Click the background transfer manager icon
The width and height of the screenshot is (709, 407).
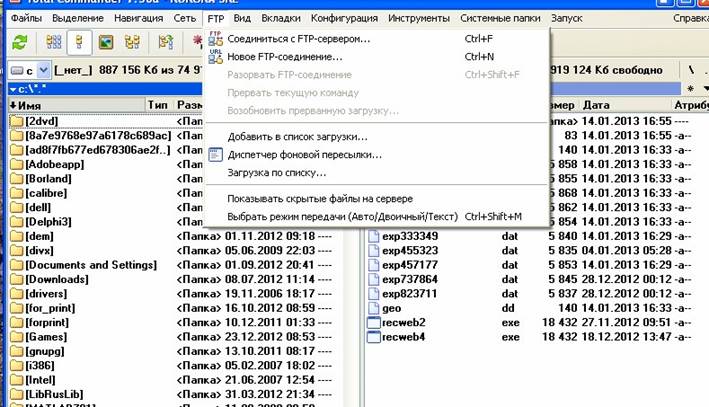(215, 155)
